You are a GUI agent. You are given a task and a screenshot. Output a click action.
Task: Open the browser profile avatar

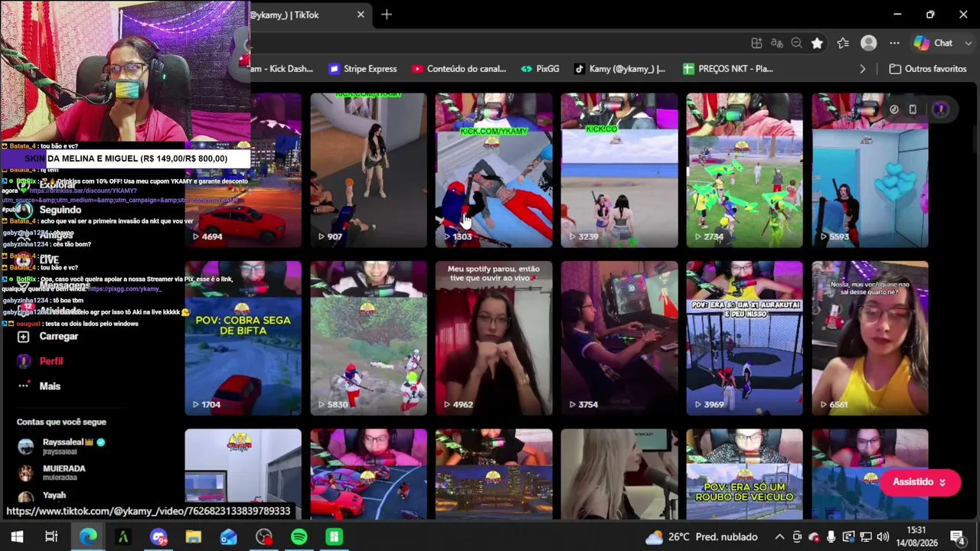(868, 44)
